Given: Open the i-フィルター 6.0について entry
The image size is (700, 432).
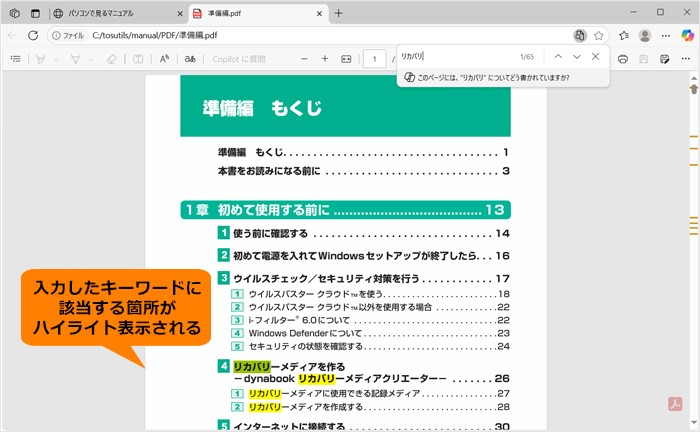Looking at the screenshot, I should pyautogui.click(x=370, y=320).
